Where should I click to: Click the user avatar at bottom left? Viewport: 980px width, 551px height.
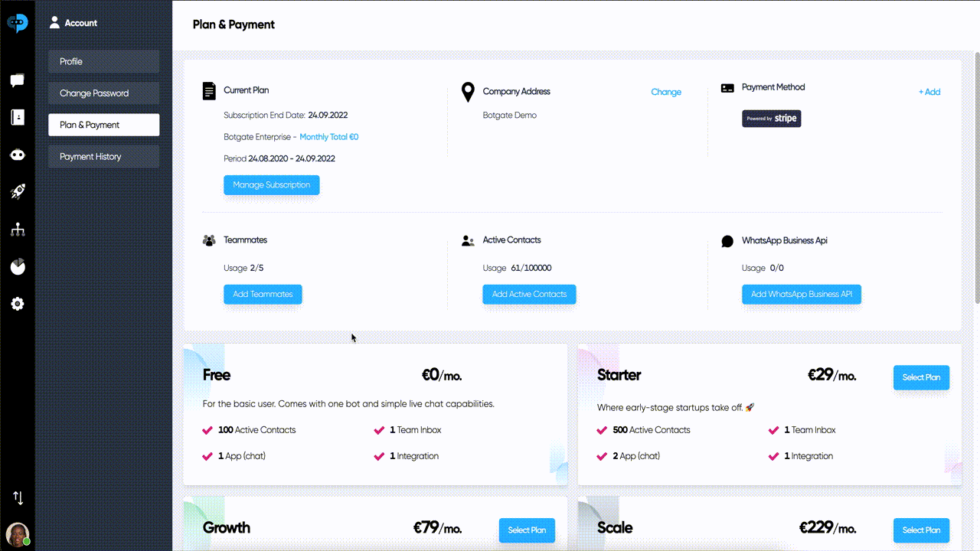click(x=17, y=533)
